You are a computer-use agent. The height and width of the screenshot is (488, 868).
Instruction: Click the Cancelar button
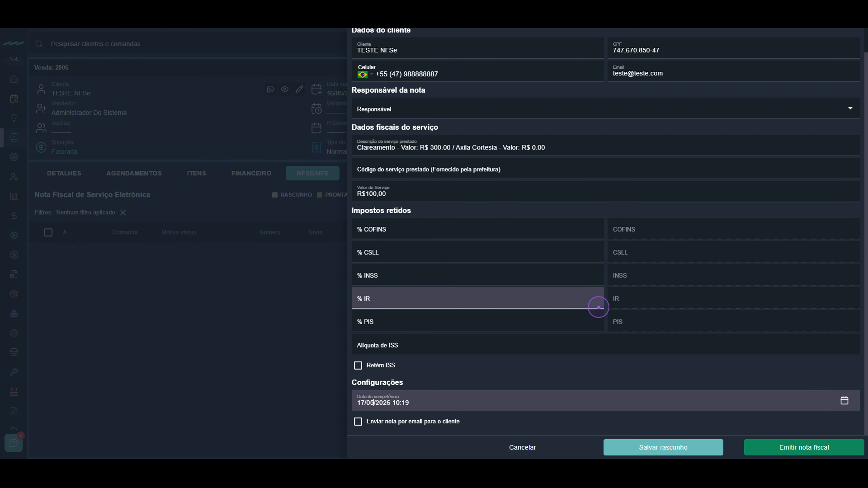[x=522, y=447]
